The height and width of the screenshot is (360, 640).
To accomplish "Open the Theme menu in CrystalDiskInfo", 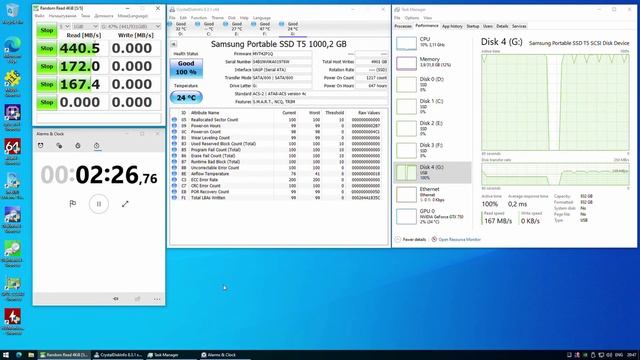I will coord(218,18).
